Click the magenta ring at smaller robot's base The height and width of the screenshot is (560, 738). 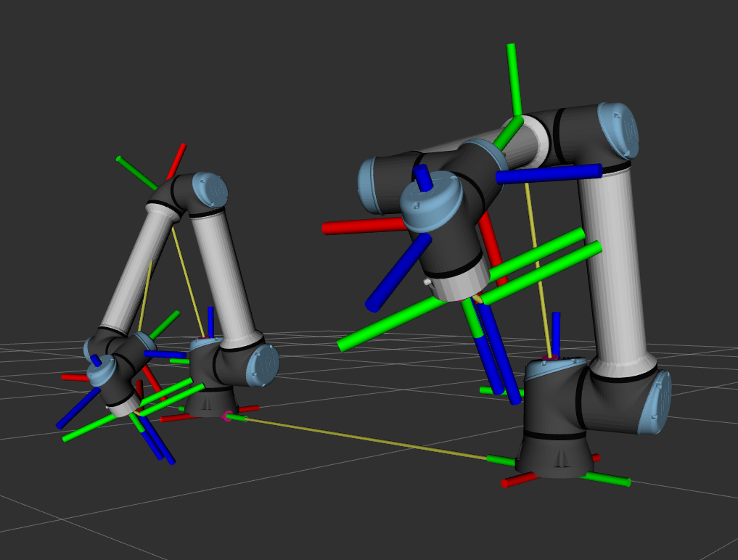tap(227, 416)
